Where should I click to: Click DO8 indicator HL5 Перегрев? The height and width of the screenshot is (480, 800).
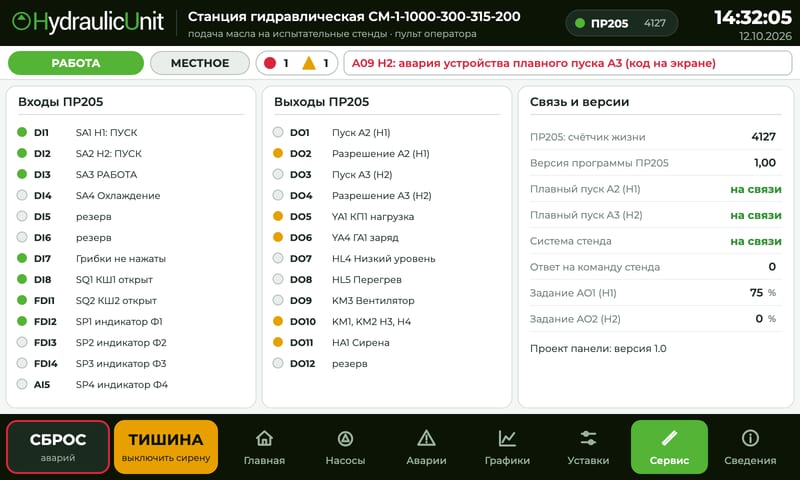click(278, 279)
